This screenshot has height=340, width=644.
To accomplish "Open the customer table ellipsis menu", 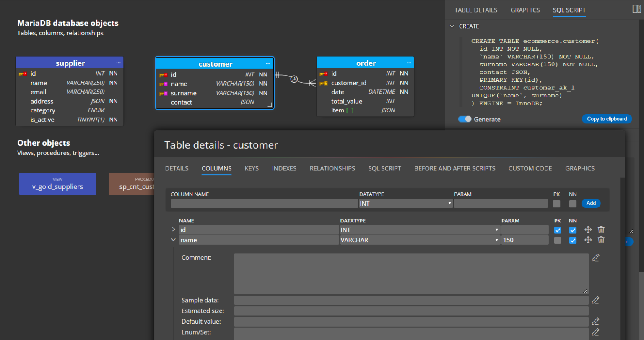I will tap(268, 64).
